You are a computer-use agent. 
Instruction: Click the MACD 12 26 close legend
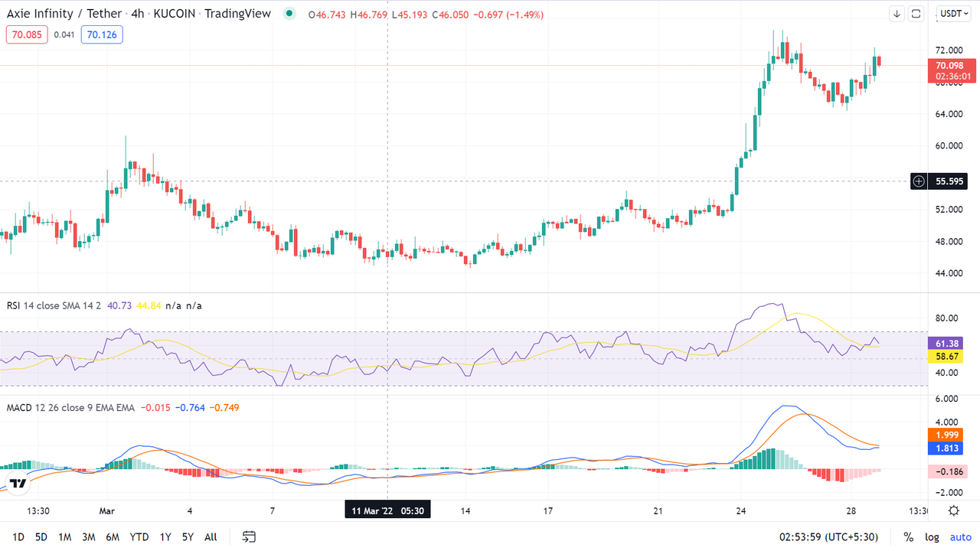[x=70, y=407]
